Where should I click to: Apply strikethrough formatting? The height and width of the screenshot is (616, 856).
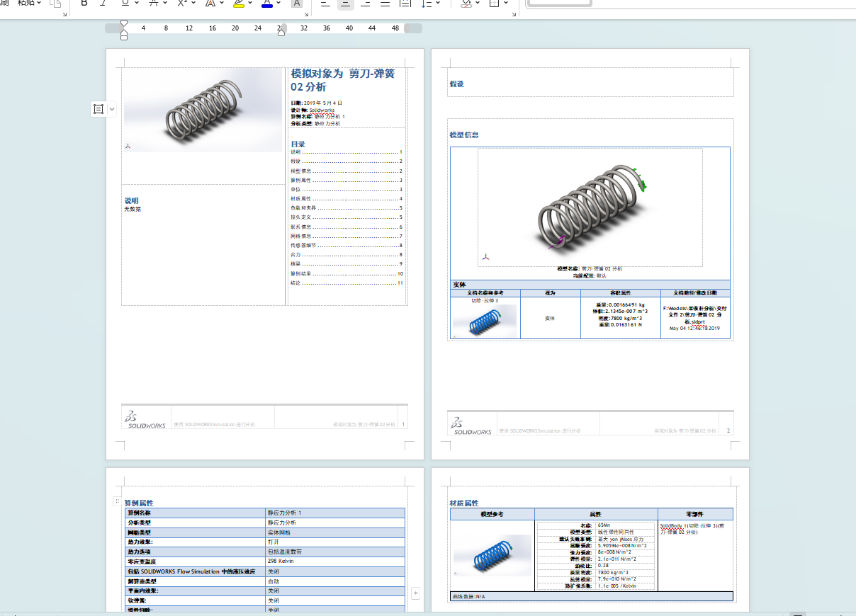click(153, 4)
